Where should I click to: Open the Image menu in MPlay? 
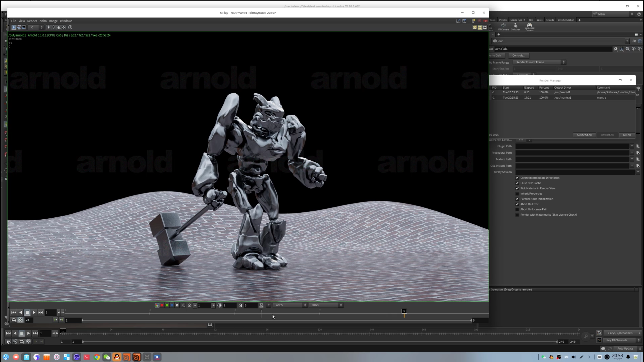[x=53, y=21]
